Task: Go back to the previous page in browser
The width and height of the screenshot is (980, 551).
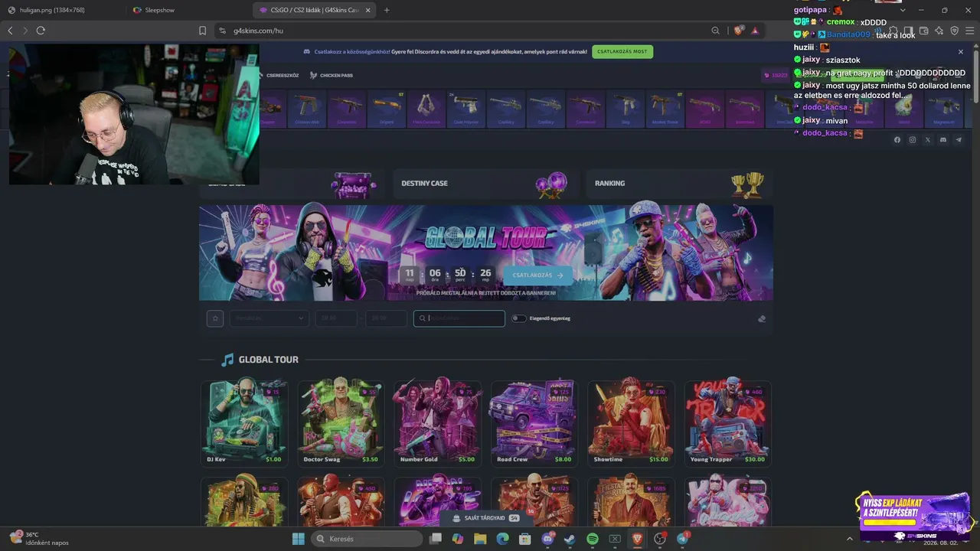Action: 10,31
